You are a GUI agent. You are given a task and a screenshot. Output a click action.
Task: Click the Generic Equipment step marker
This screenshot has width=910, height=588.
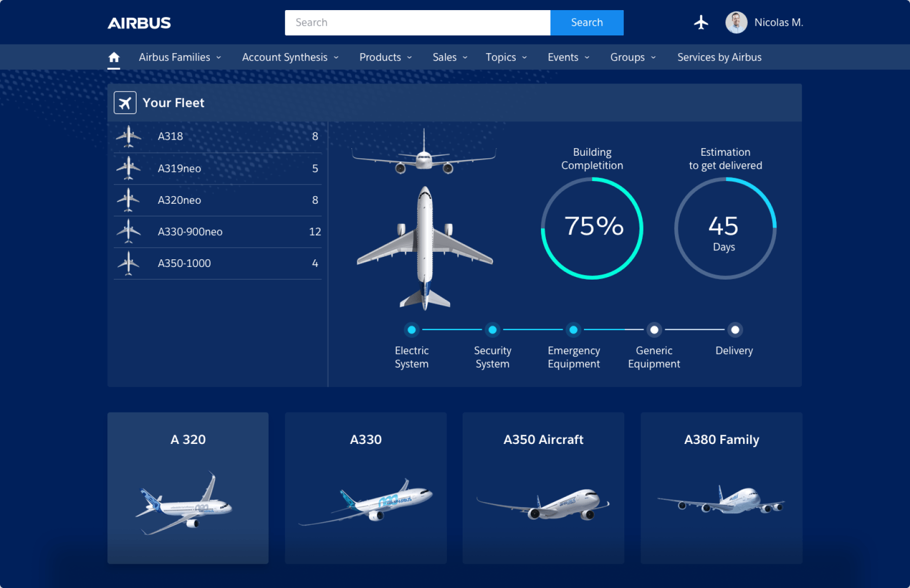[x=654, y=330]
